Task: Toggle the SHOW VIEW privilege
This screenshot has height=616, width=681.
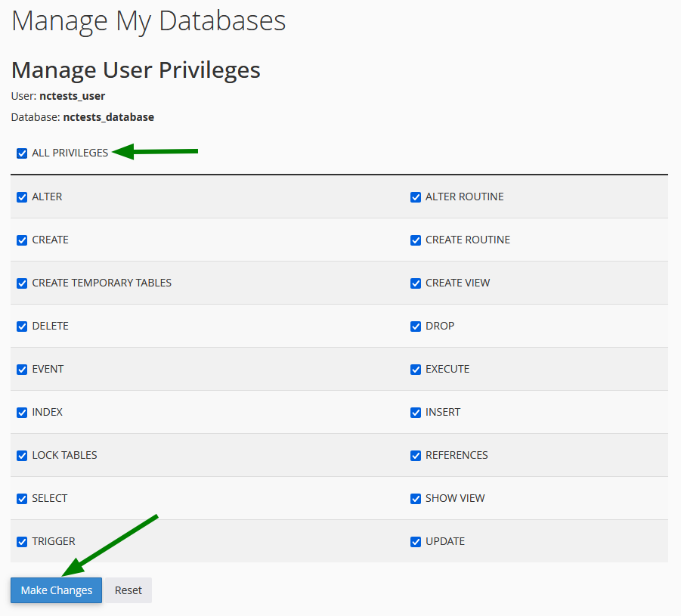Action: click(416, 498)
